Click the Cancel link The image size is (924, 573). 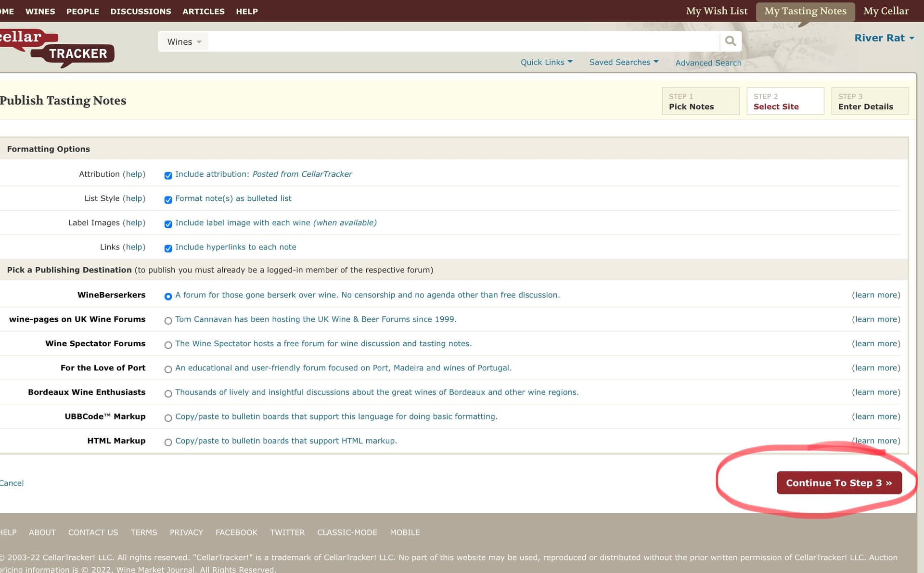coord(12,483)
